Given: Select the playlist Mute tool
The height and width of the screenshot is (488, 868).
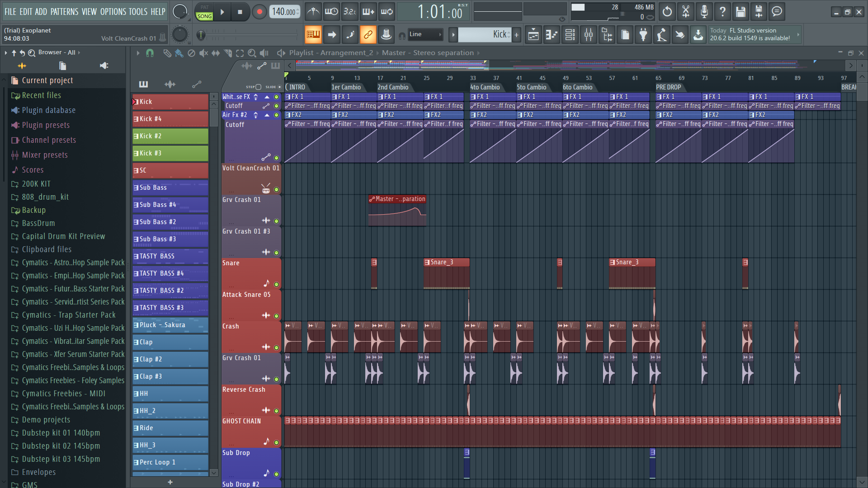Looking at the screenshot, I should (203, 53).
